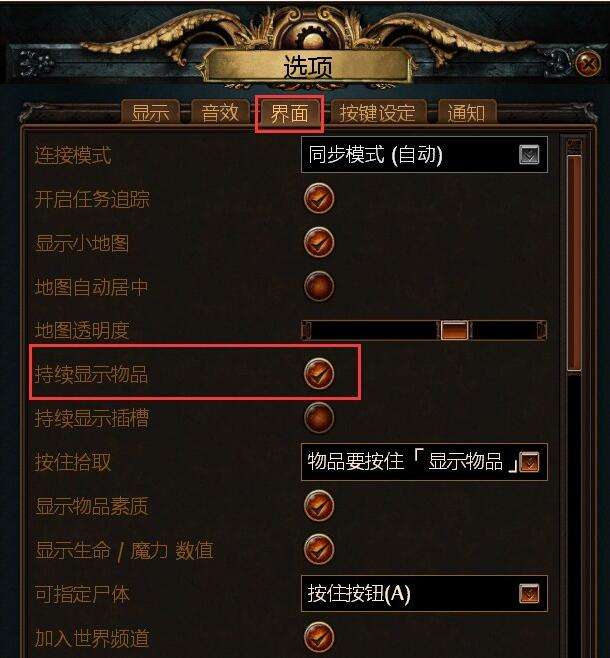Screen dimensions: 610x658
Task: Toggle 显示物品素质 checkbox
Action: [319, 506]
